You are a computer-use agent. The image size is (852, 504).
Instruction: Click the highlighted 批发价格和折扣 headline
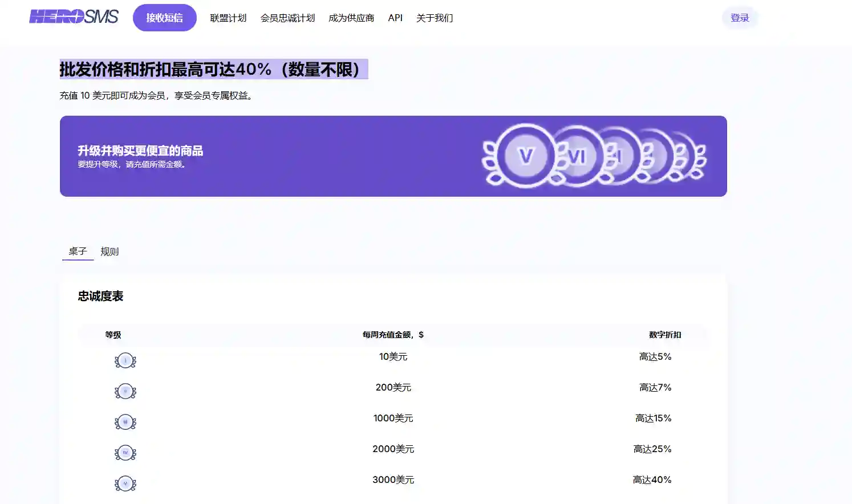[213, 68]
